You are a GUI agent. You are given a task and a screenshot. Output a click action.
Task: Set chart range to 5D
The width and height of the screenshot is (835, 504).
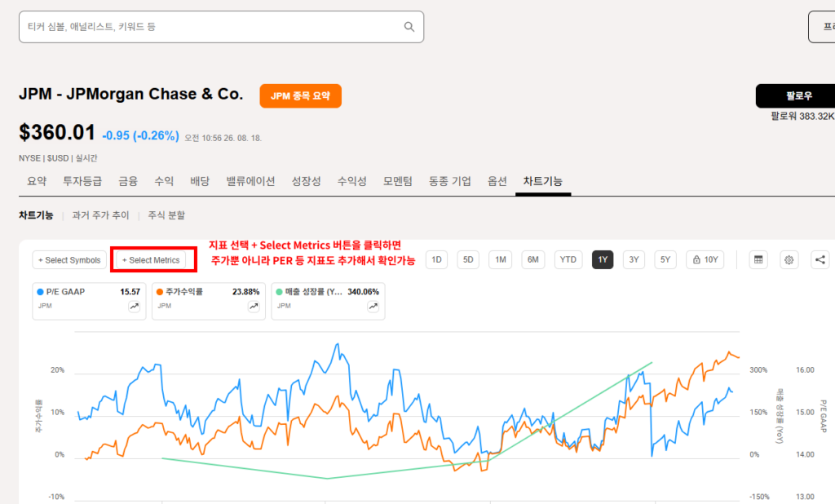click(468, 259)
